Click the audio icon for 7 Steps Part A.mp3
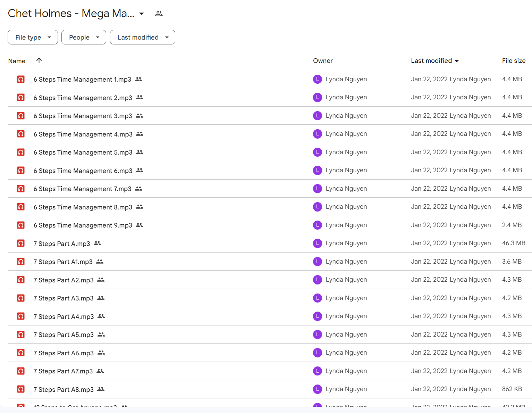 (21, 243)
